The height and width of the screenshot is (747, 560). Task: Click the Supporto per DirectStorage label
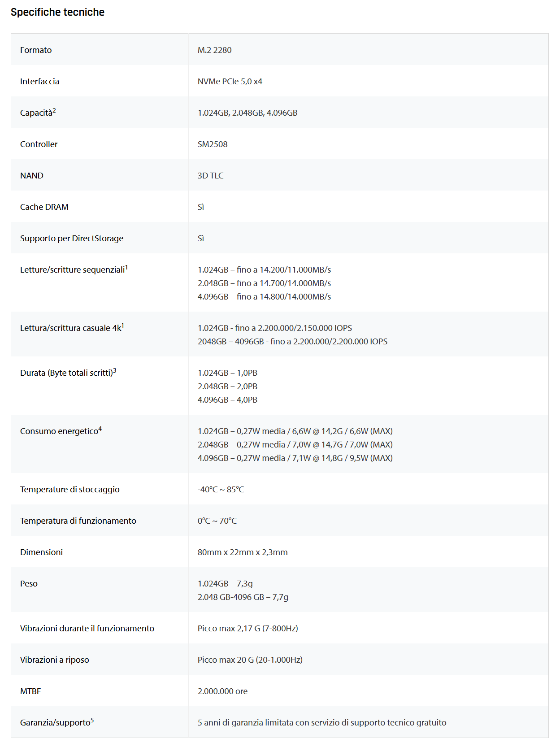tap(72, 239)
